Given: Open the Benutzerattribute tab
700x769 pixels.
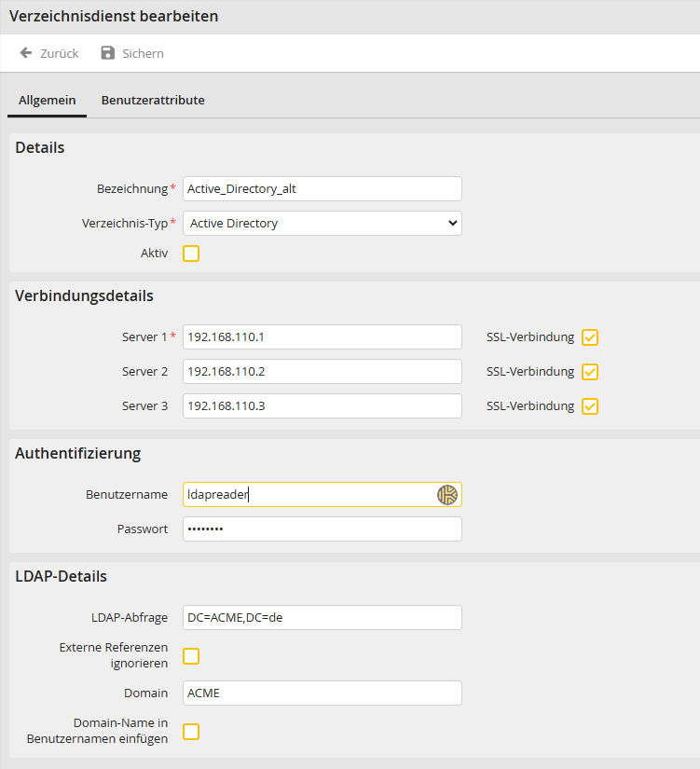Looking at the screenshot, I should [x=153, y=100].
